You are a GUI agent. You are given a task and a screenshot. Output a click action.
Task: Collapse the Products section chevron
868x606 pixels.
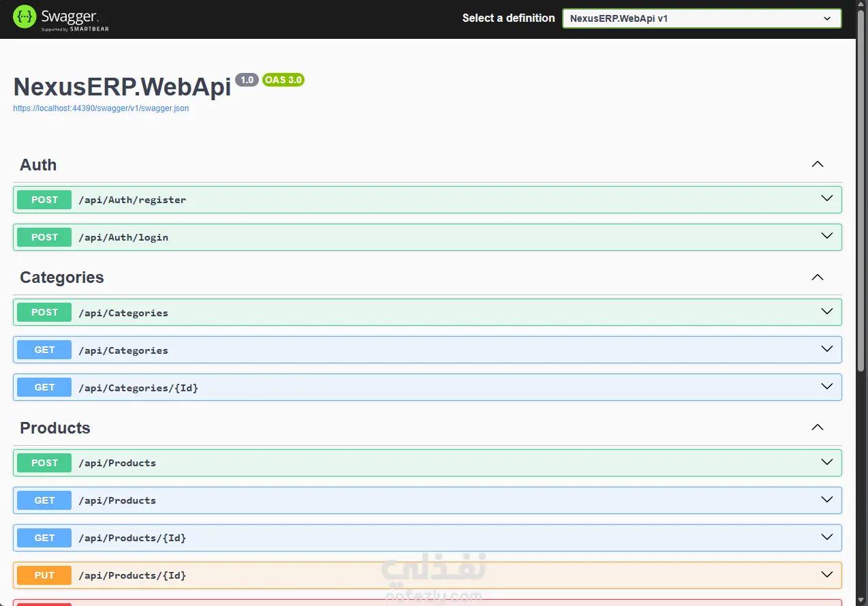pos(818,427)
